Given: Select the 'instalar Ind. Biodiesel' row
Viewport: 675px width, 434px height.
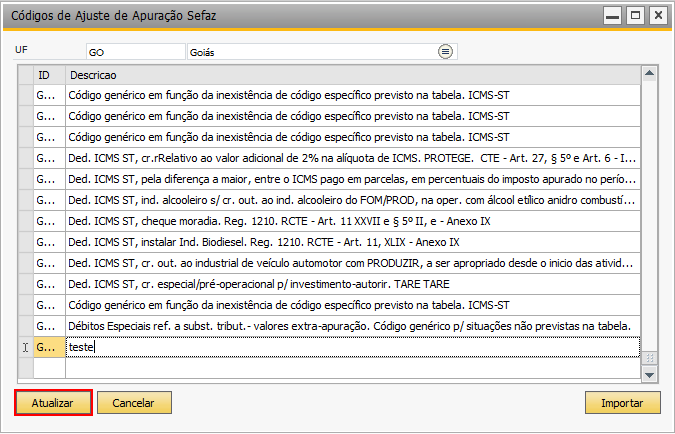Looking at the screenshot, I should click(353, 242).
